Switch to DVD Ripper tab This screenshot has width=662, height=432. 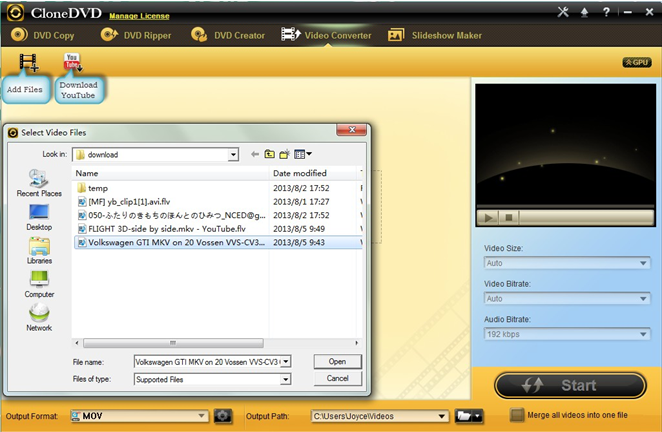(x=136, y=35)
